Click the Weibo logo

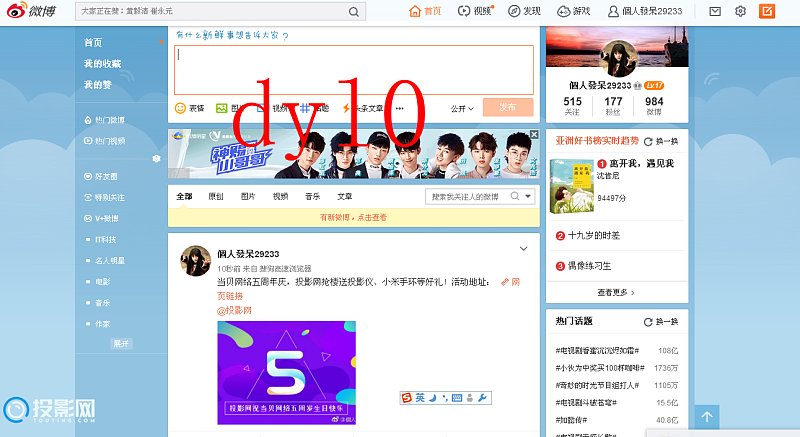pyautogui.click(x=31, y=11)
